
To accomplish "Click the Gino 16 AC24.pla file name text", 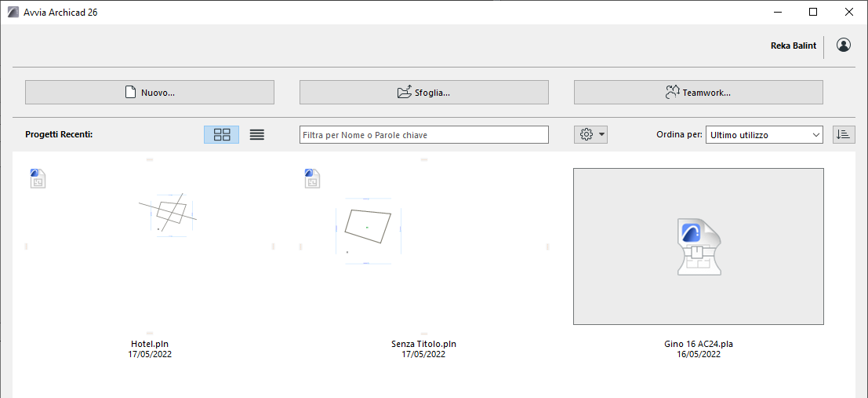I will pyautogui.click(x=698, y=345).
